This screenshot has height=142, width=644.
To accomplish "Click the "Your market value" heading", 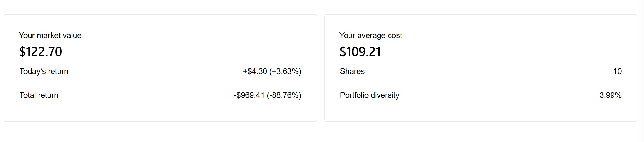I will 50,35.
